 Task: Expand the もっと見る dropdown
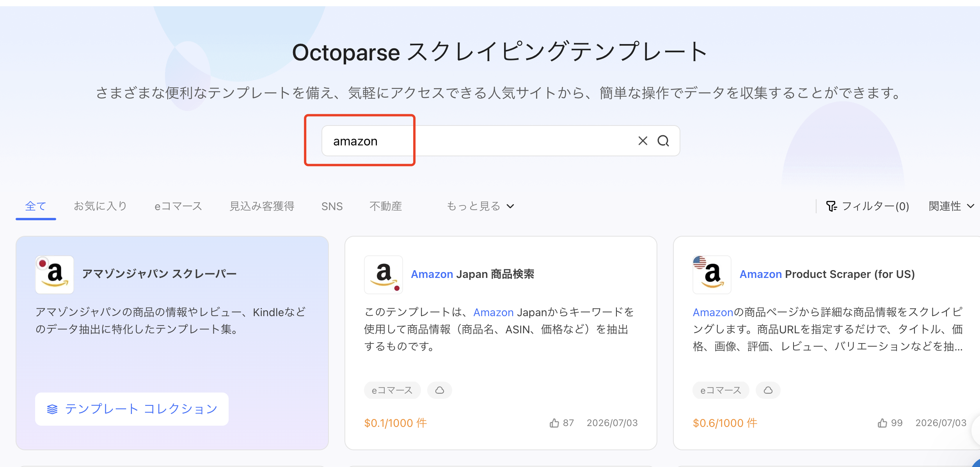point(480,206)
